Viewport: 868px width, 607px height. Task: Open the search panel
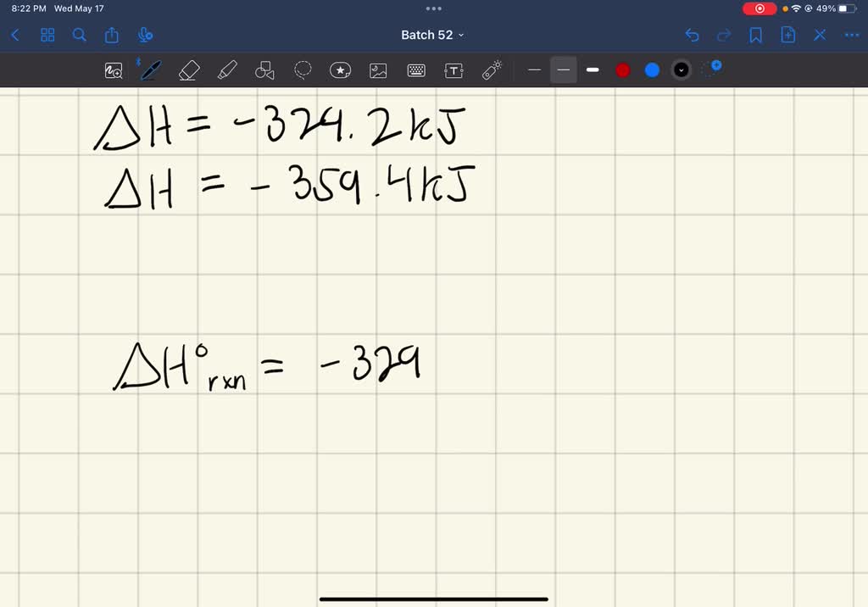pyautogui.click(x=80, y=35)
